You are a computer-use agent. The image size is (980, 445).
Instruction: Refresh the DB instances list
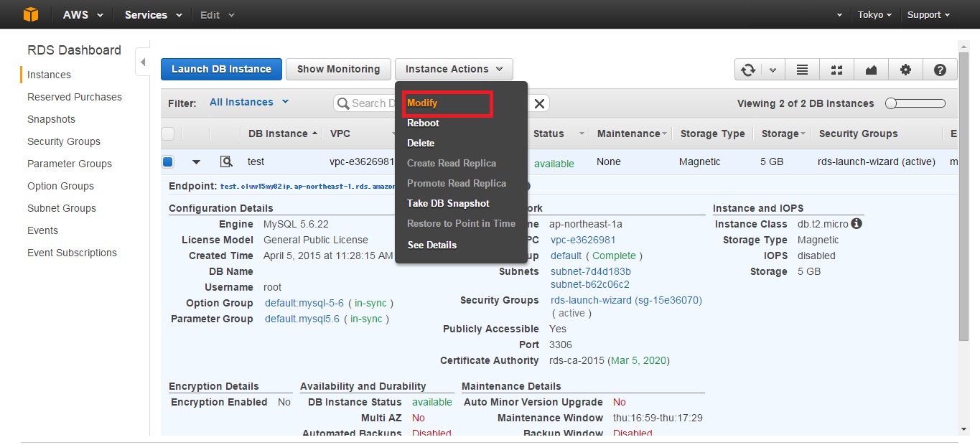(x=748, y=70)
